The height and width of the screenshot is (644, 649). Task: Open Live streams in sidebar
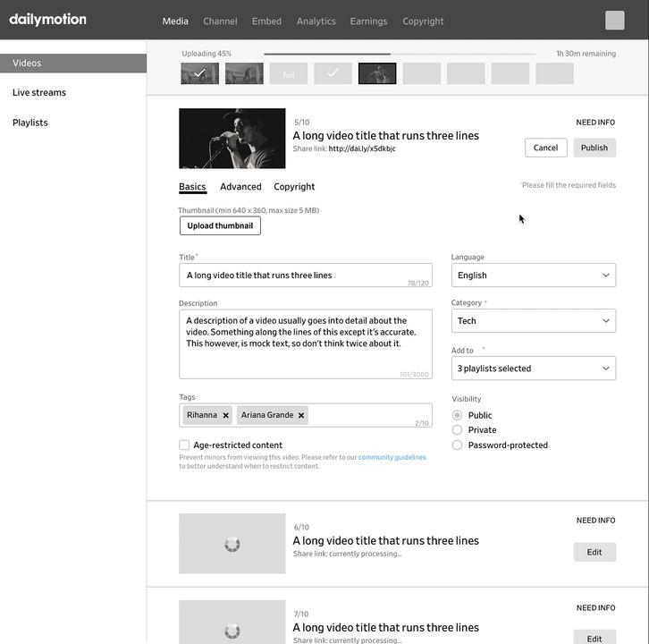pos(39,92)
